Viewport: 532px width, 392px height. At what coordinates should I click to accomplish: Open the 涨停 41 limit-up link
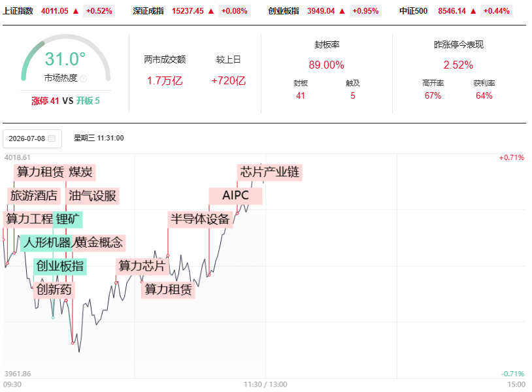tap(45, 101)
